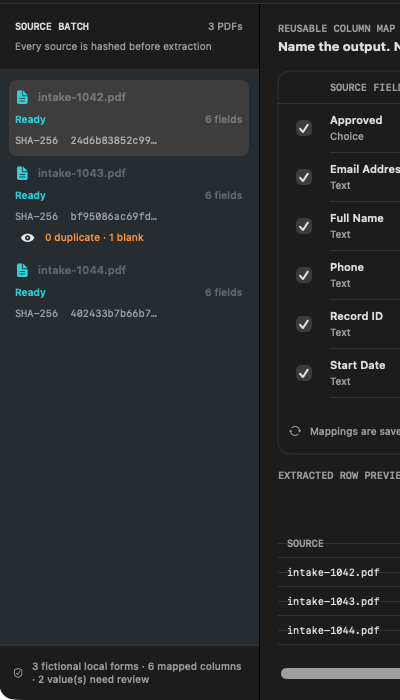Click the eye icon beside duplicate warning
400x700 pixels.
[28, 238]
